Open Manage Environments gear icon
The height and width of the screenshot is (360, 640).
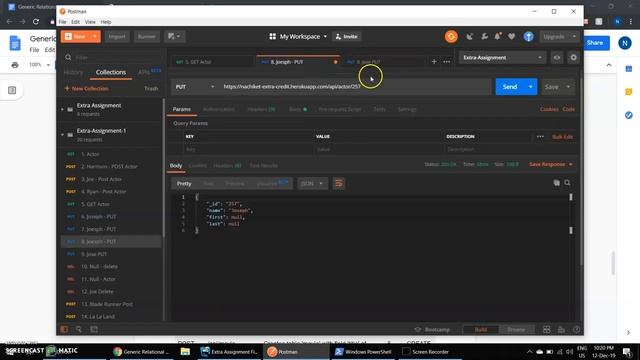573,58
